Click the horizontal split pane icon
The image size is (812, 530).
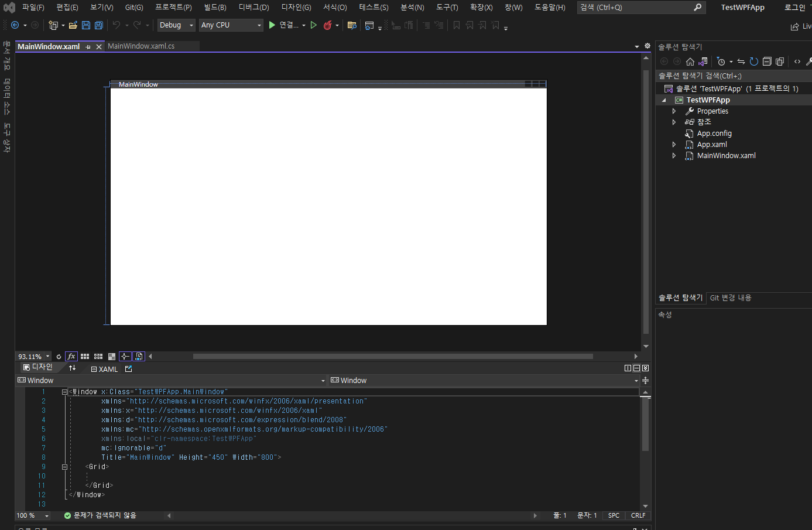click(x=636, y=368)
